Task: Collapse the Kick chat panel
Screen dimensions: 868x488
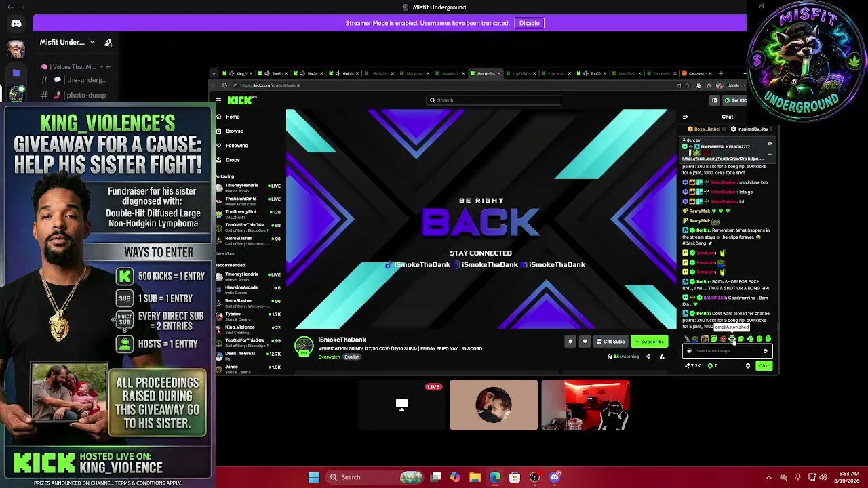Action: 685,117
